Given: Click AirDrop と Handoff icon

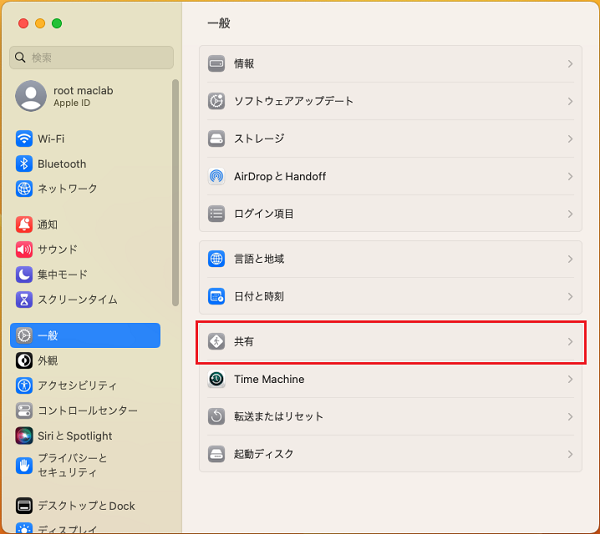Looking at the screenshot, I should click(216, 176).
